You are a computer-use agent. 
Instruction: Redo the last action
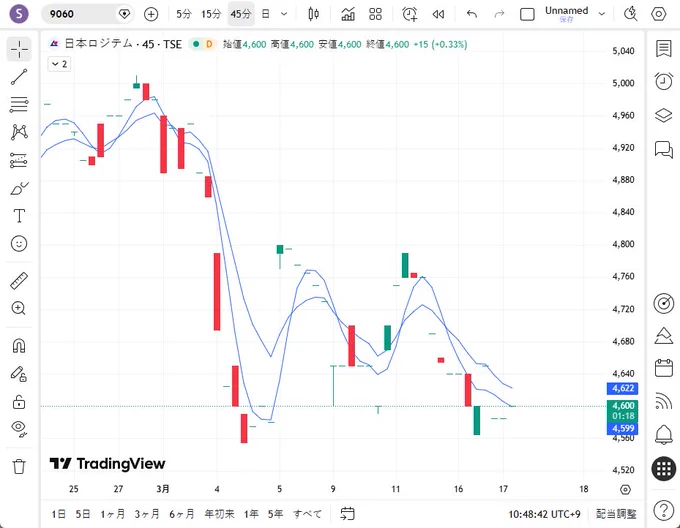500,14
